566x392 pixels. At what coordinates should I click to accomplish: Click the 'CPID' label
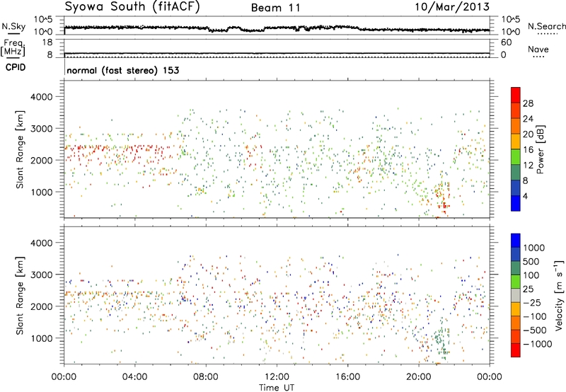(x=16, y=67)
